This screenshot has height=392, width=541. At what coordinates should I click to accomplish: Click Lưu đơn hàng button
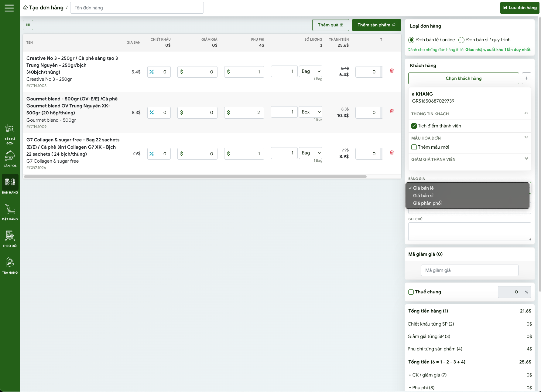click(x=520, y=8)
